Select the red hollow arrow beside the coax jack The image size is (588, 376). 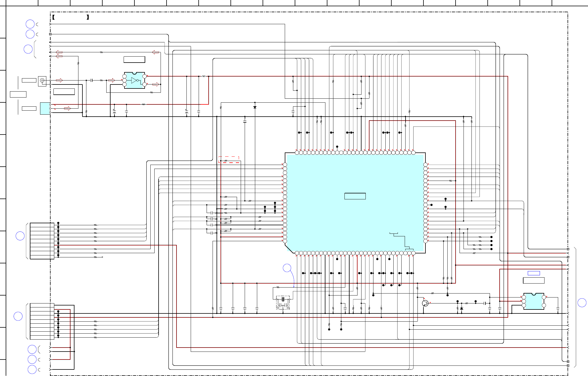click(x=59, y=80)
